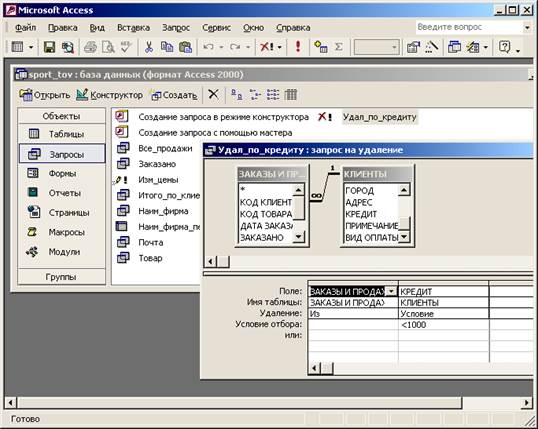Click the Конструктор button
Viewport: 538px width, 429px height.
(x=109, y=95)
